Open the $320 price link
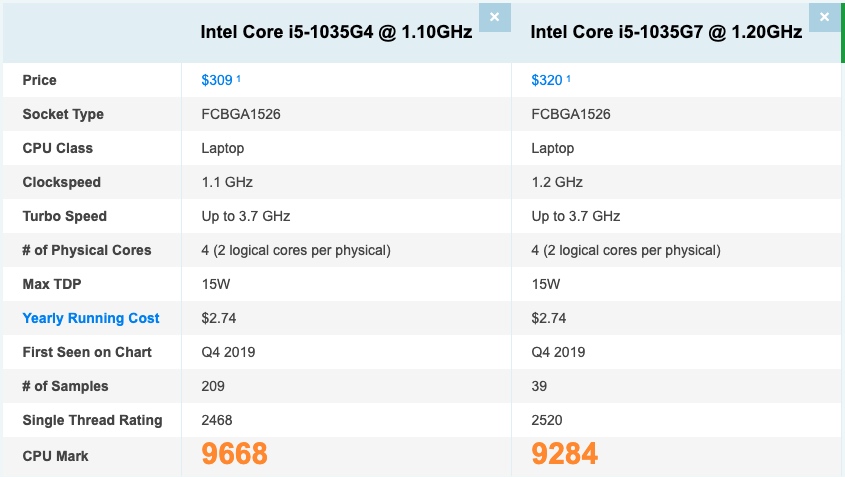Viewport: 845px width, 477px height. (x=547, y=80)
